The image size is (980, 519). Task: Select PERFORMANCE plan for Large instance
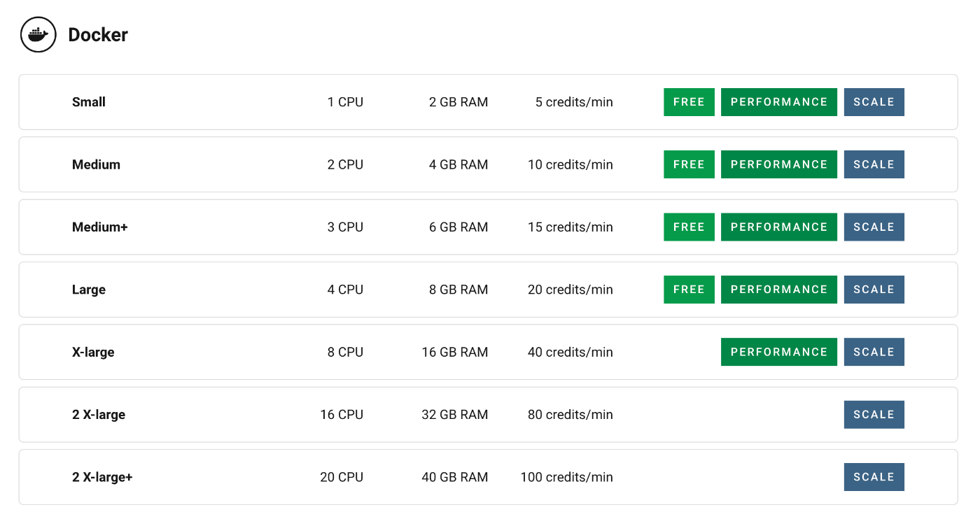pyautogui.click(x=778, y=289)
